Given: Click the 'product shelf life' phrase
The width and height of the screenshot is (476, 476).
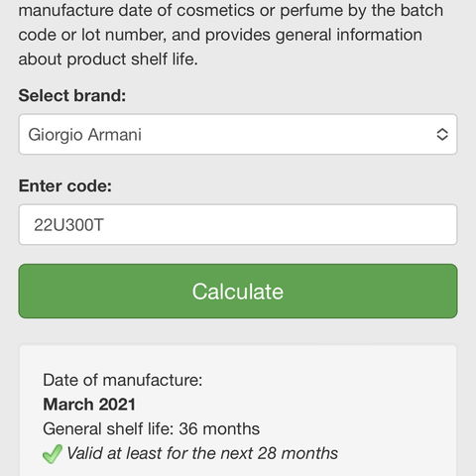Looking at the screenshot, I should [x=133, y=59].
